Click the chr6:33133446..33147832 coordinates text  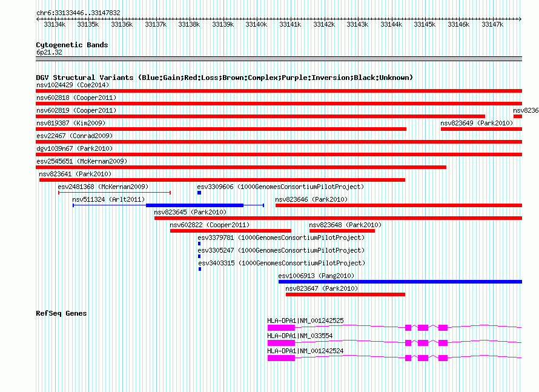click(x=78, y=13)
